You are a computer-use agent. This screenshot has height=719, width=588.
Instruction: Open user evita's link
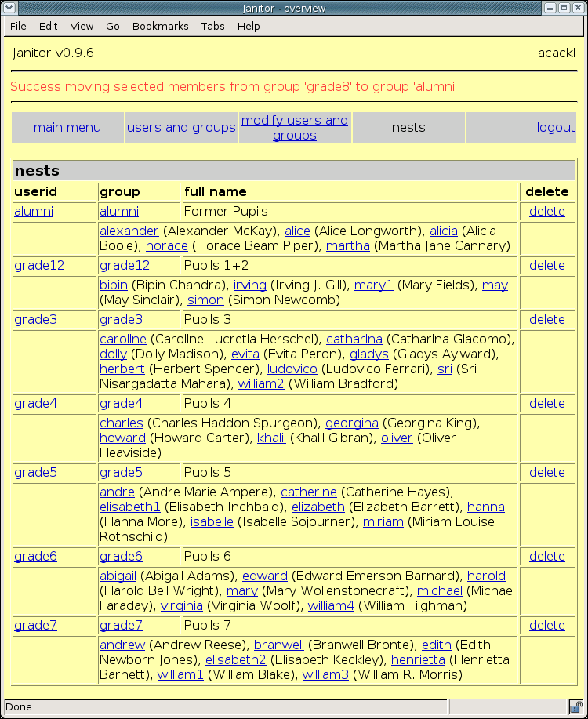245,354
